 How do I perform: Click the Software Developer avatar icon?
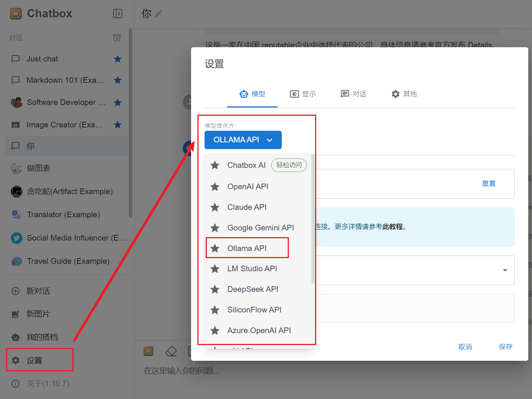16,102
